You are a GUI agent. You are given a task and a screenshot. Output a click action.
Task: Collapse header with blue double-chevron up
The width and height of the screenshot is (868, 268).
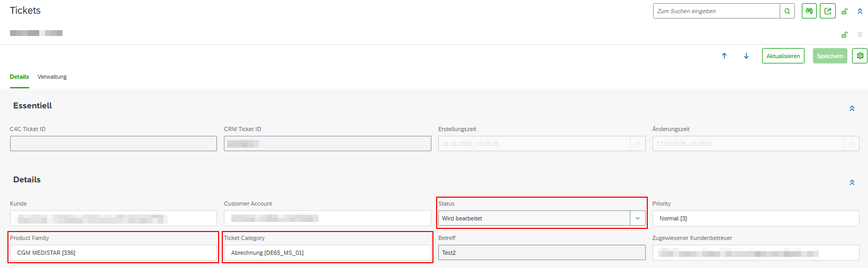click(x=860, y=12)
